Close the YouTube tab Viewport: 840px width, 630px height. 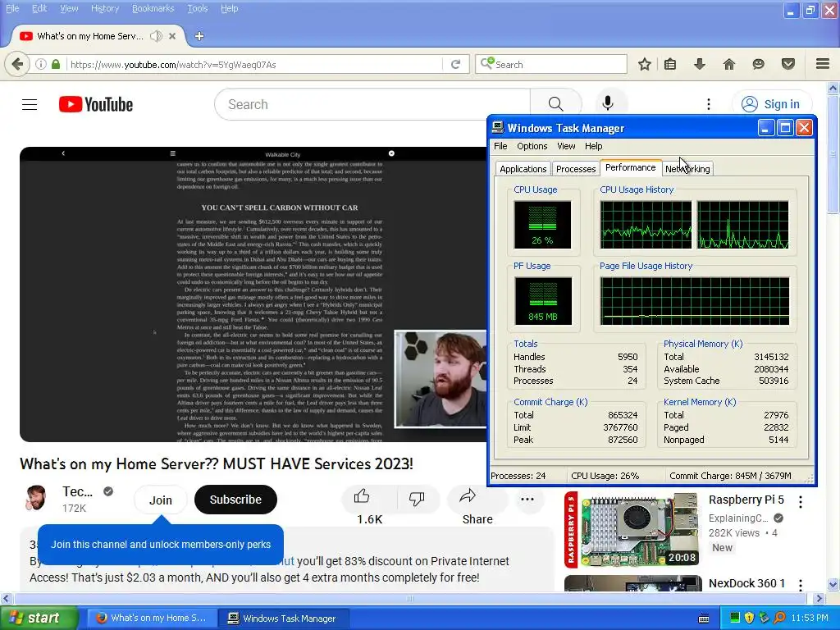coord(172,36)
